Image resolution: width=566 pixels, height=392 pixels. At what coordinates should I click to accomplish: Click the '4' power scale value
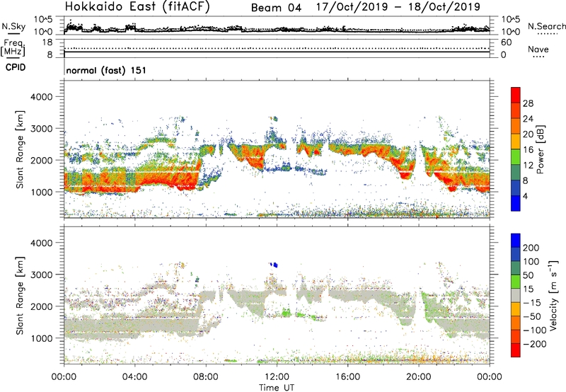pyautogui.click(x=526, y=197)
